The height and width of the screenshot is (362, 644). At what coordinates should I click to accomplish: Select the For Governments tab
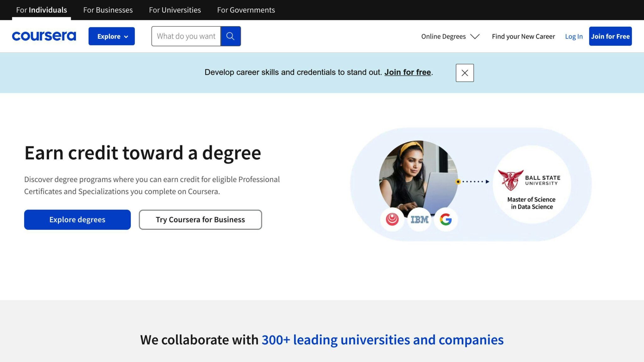pyautogui.click(x=246, y=10)
